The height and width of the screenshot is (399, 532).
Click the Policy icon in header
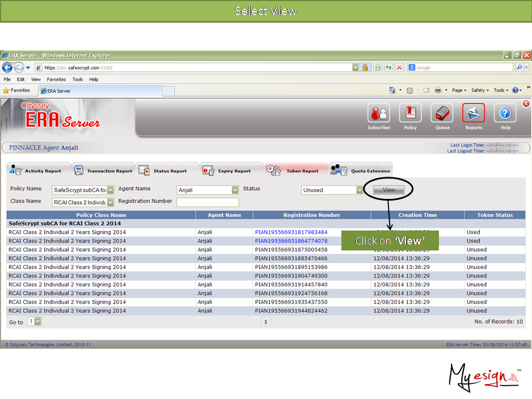click(x=410, y=113)
